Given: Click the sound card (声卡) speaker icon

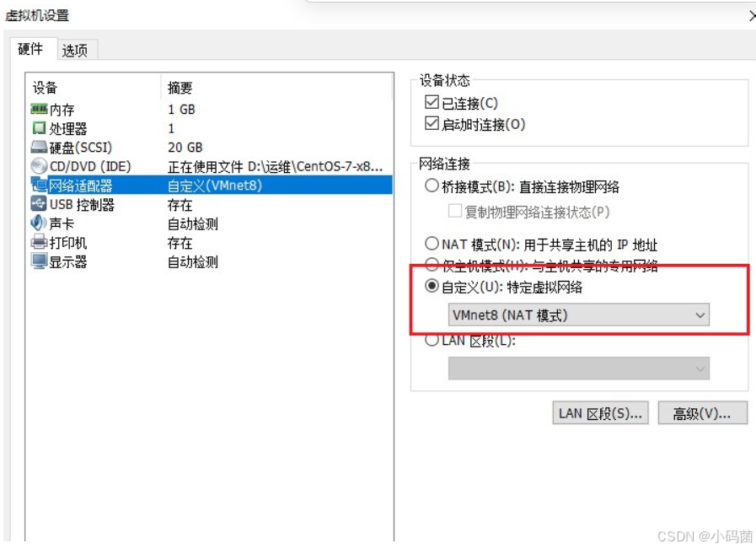Looking at the screenshot, I should pos(39,223).
